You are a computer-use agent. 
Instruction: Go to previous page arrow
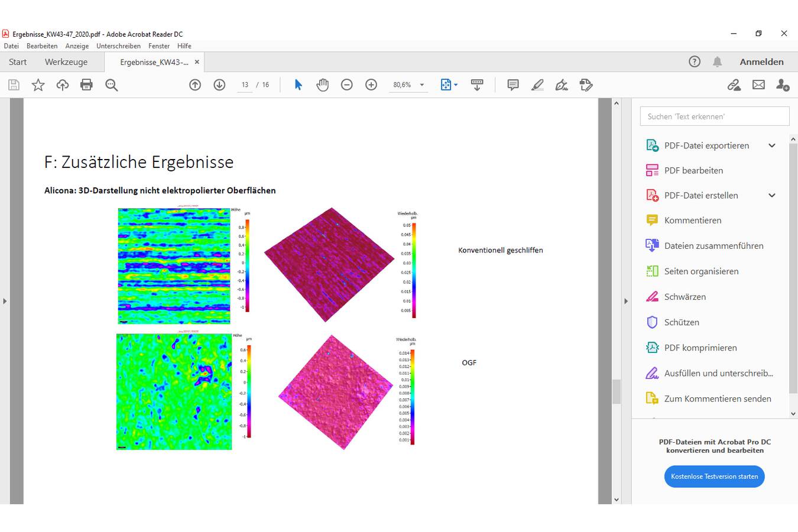pyautogui.click(x=195, y=85)
